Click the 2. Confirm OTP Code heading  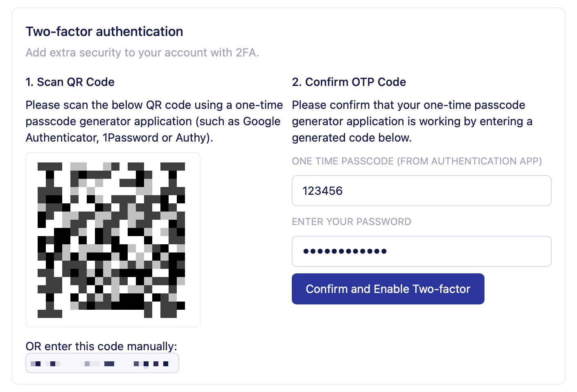(349, 82)
